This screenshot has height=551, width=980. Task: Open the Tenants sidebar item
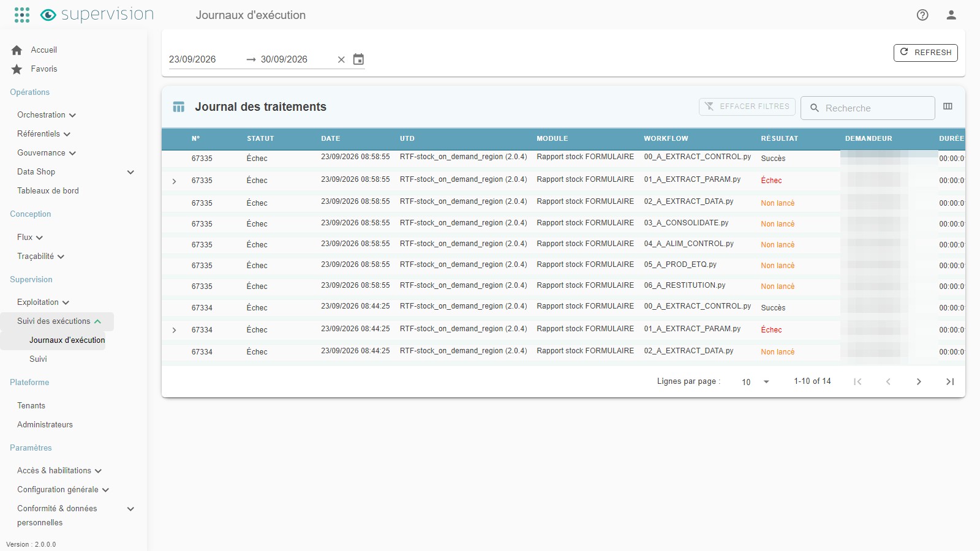point(31,406)
